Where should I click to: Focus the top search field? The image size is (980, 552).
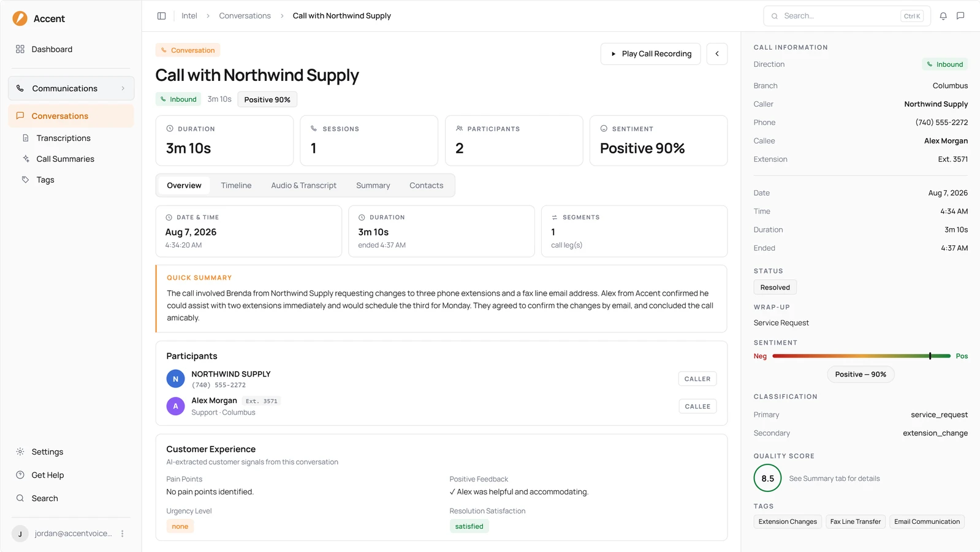[847, 16]
